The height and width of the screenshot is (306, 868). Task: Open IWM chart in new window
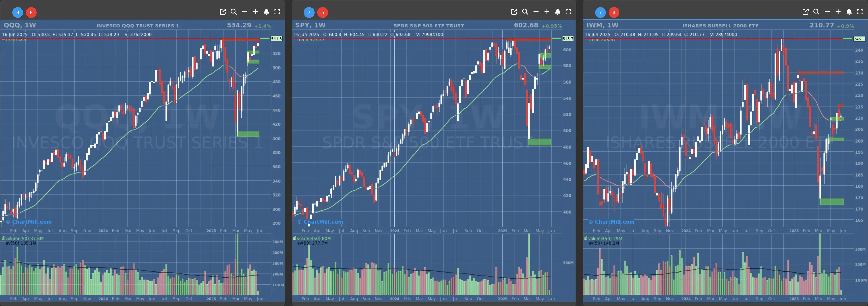(x=805, y=12)
